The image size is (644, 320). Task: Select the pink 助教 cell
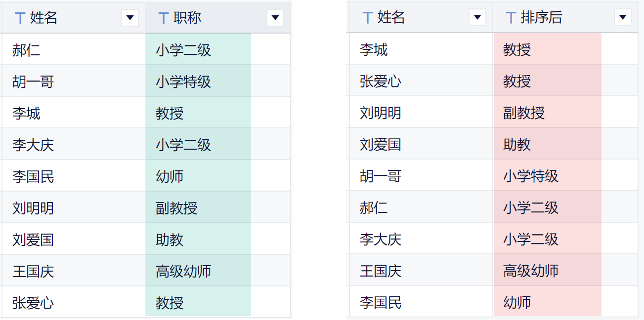(x=517, y=145)
